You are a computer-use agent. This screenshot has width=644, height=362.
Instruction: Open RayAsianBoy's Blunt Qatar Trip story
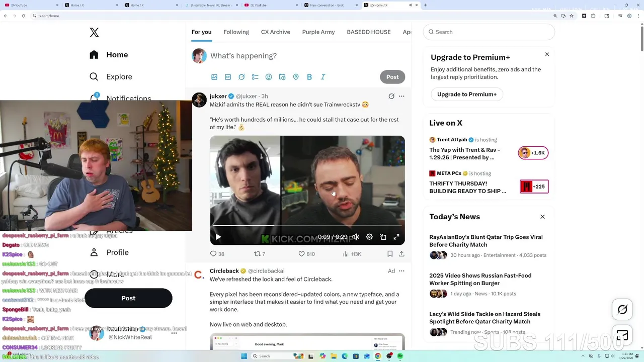click(489, 246)
